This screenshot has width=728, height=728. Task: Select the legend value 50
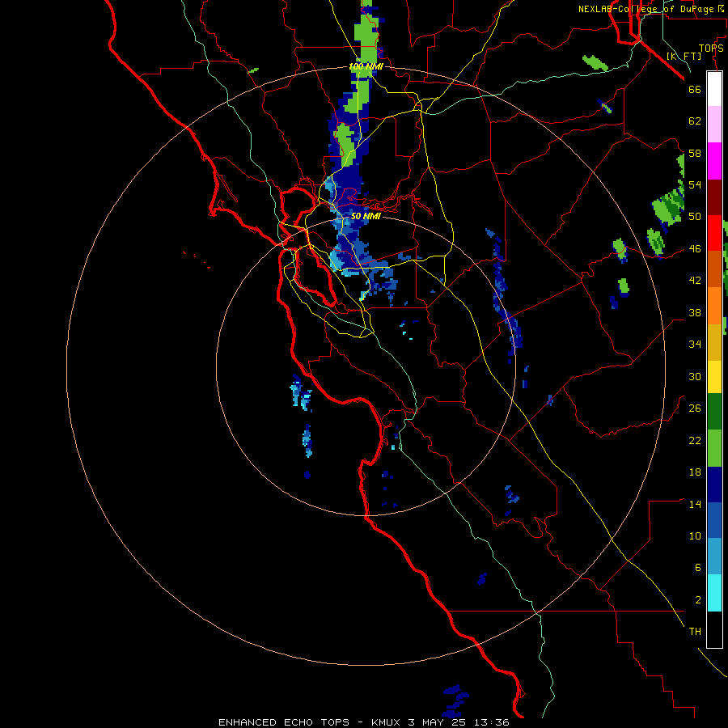click(x=695, y=217)
